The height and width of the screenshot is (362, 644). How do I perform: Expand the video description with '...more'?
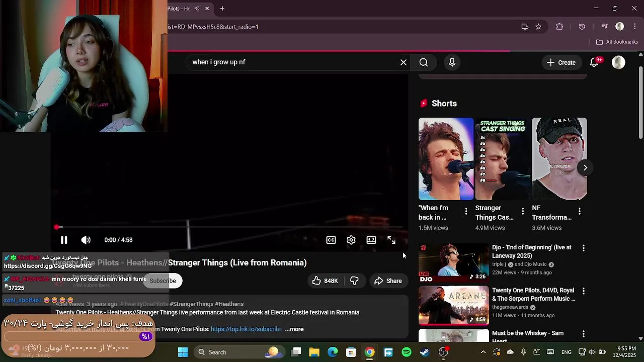coord(294,329)
